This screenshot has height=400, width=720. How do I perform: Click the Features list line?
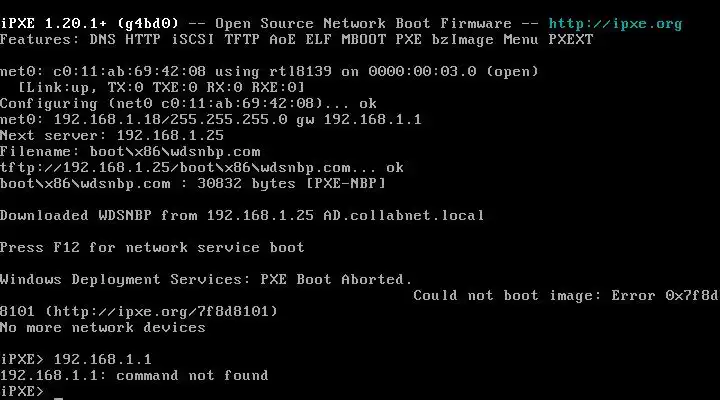[x=296, y=39]
